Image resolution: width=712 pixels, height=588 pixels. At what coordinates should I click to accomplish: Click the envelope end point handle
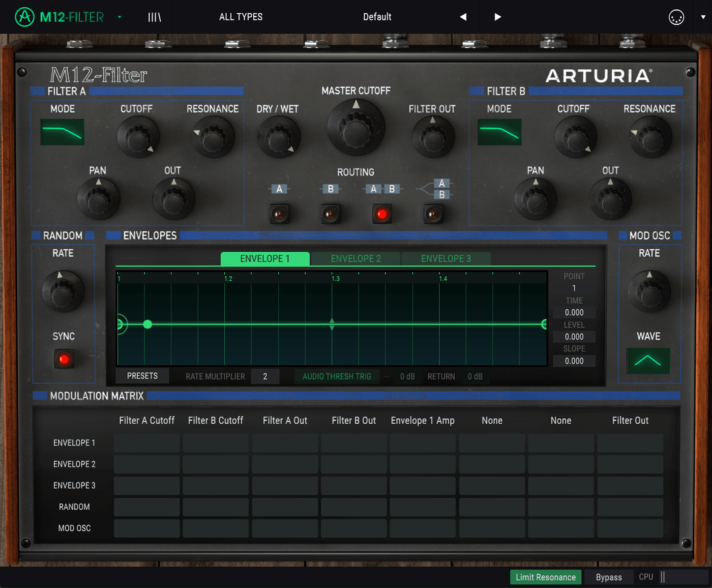point(544,324)
